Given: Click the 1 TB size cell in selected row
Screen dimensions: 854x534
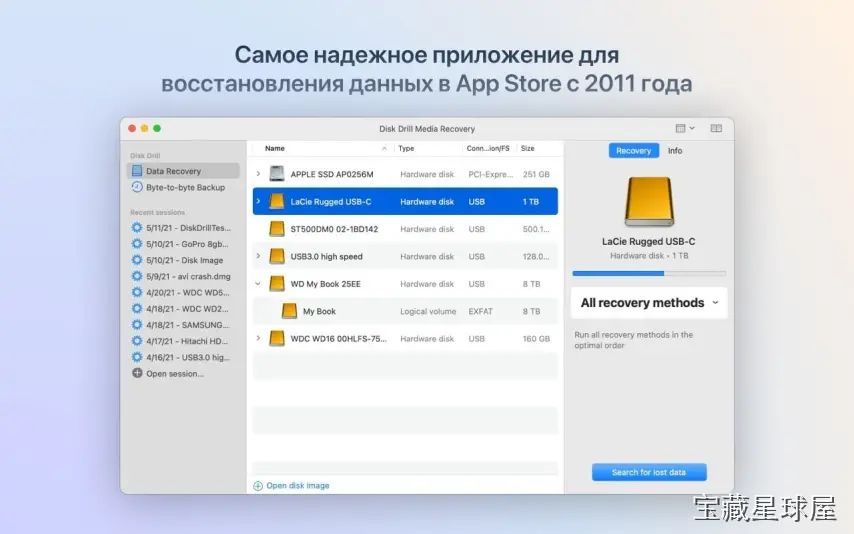Looking at the screenshot, I should pos(530,201).
